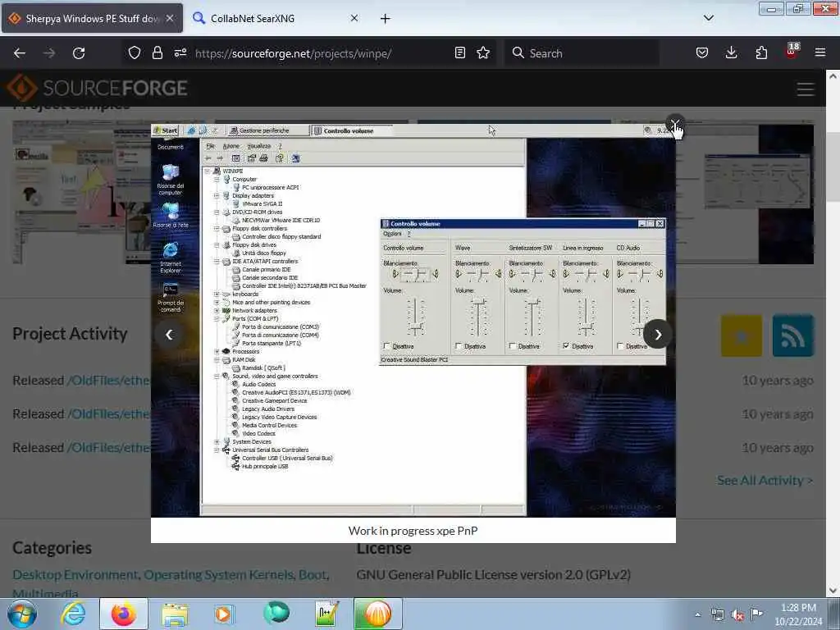Bookmark this page with the star icon
Screen dimensions: 840x630
pyautogui.click(x=483, y=53)
